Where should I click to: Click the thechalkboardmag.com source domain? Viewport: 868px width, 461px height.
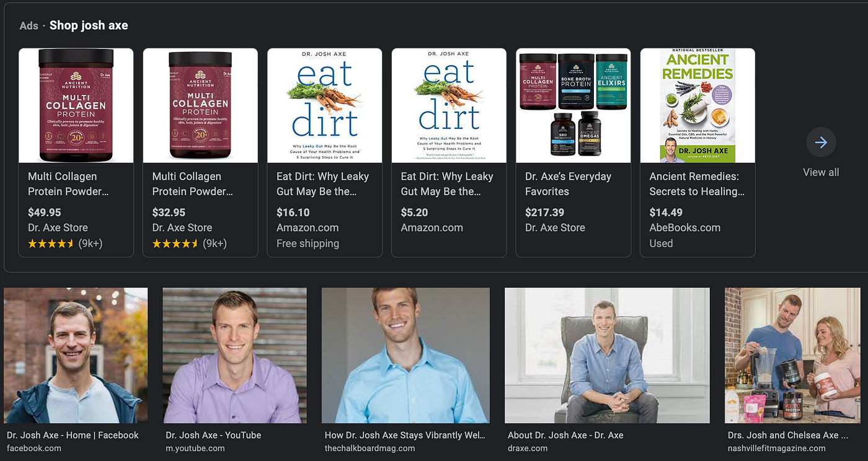[x=370, y=448]
